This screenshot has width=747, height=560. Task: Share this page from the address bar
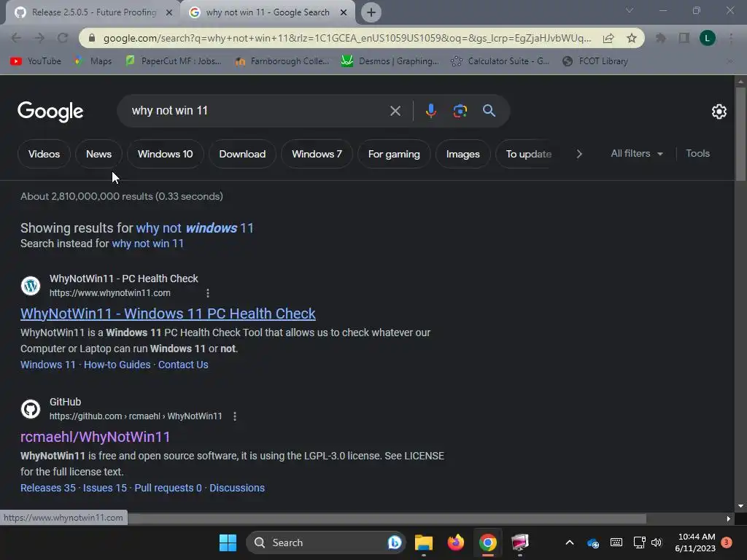point(608,38)
